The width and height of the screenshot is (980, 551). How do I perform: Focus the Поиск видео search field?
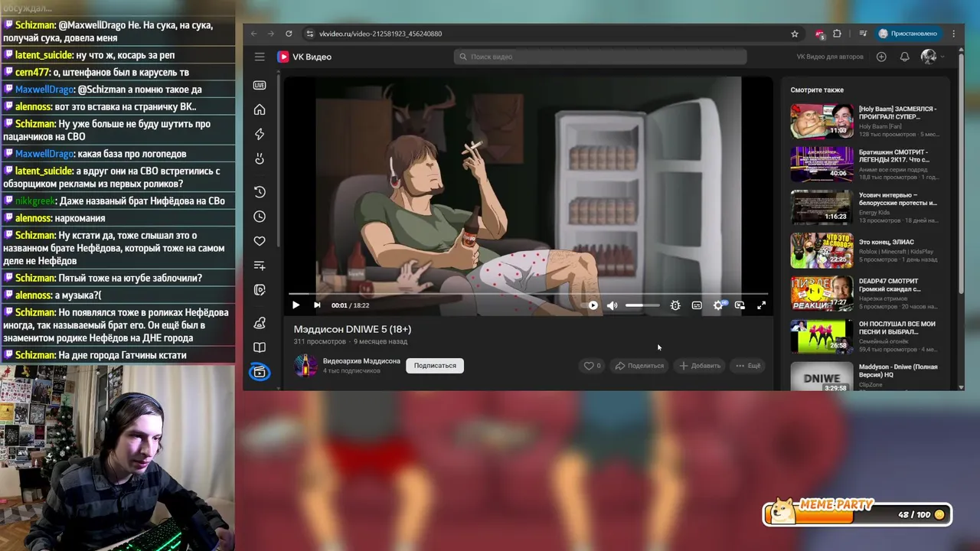tap(600, 57)
